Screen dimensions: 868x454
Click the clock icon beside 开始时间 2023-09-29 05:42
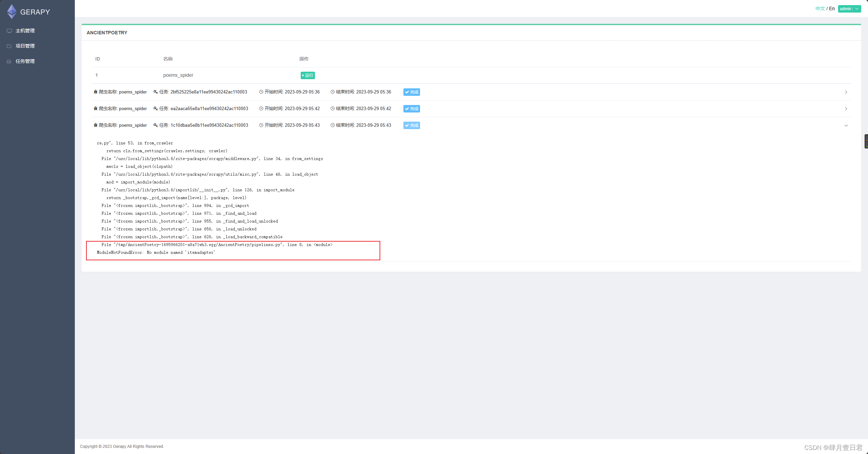click(x=261, y=108)
